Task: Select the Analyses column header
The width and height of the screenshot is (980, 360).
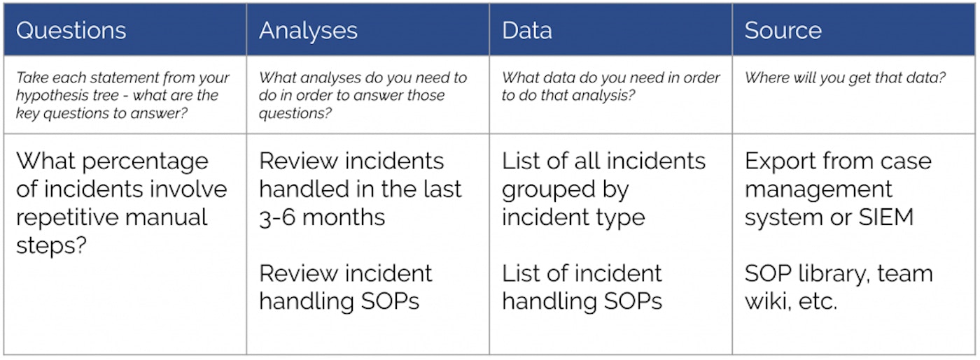Action: pos(308,31)
